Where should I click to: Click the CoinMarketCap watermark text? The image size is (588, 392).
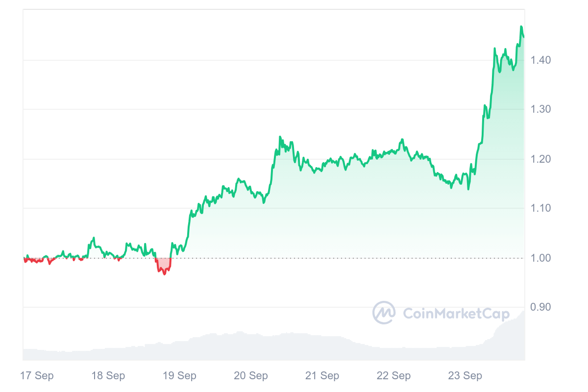[456, 314]
